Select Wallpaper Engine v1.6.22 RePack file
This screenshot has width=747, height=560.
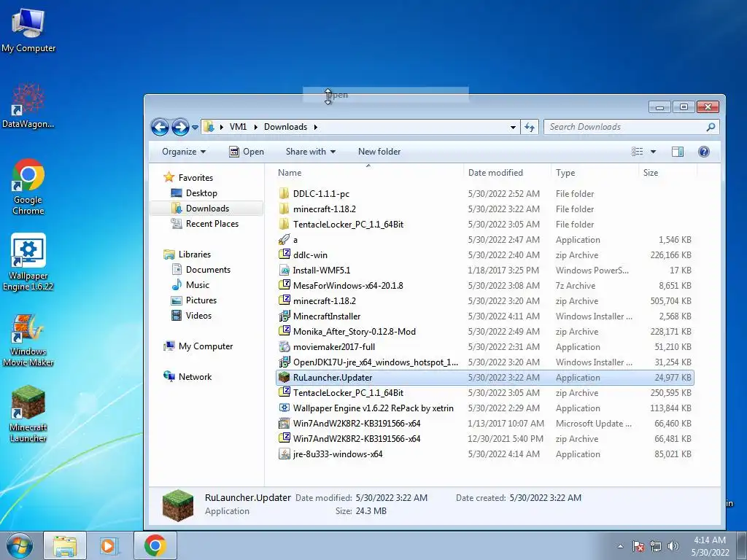coord(484,408)
